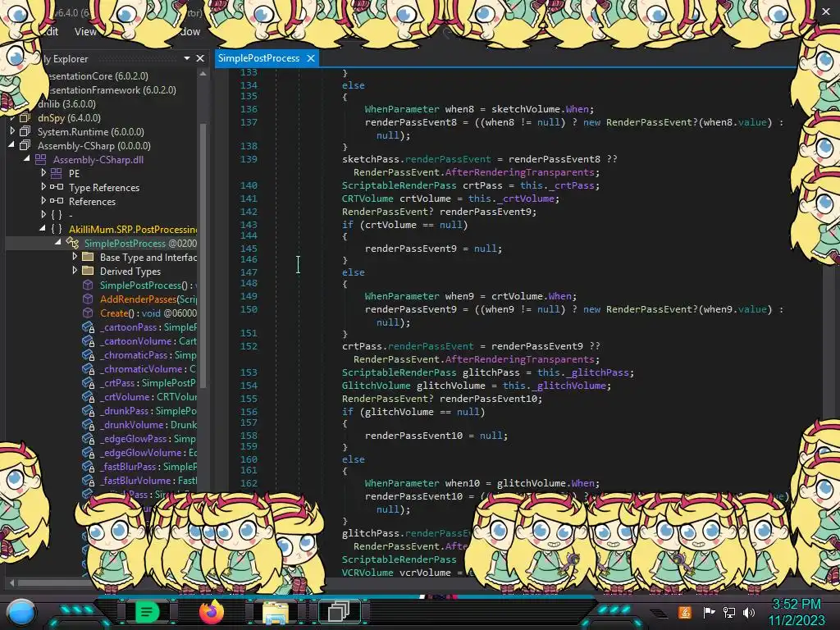This screenshot has height=630, width=840.
Task: Open the Windows Start orb
Action: [21, 613]
